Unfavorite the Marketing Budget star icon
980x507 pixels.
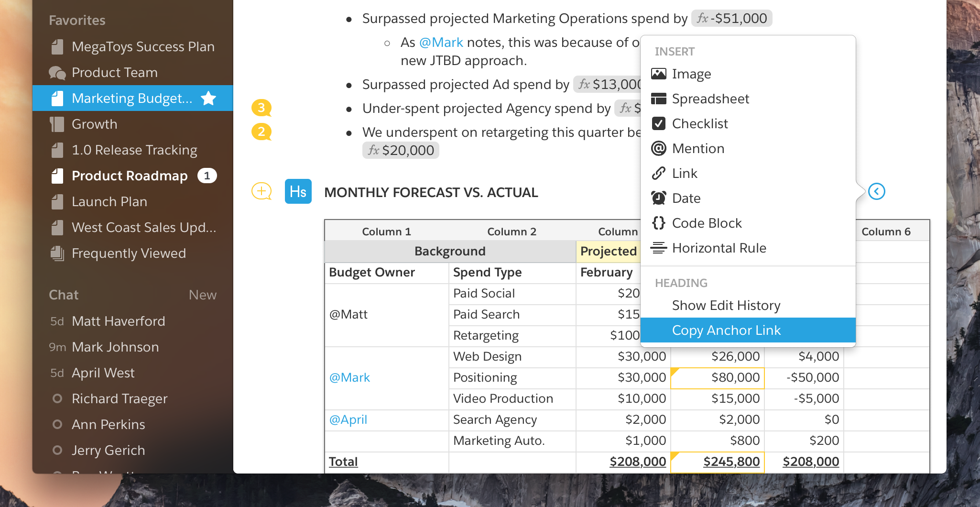(x=208, y=99)
